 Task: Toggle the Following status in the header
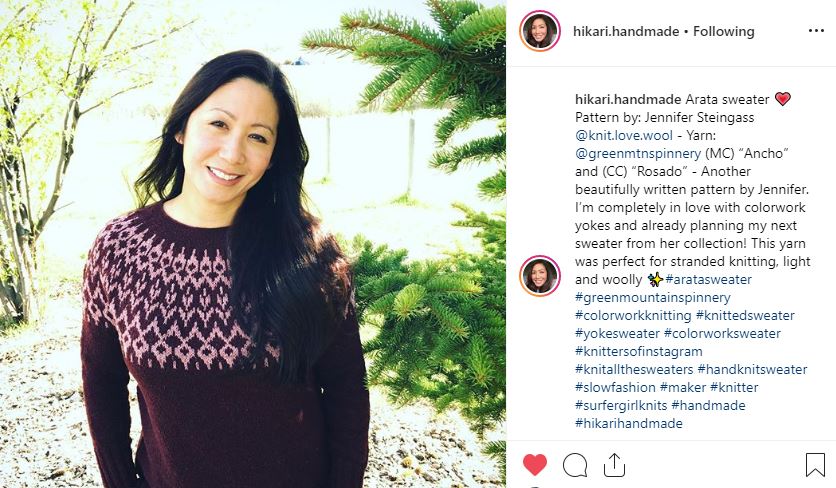click(724, 31)
